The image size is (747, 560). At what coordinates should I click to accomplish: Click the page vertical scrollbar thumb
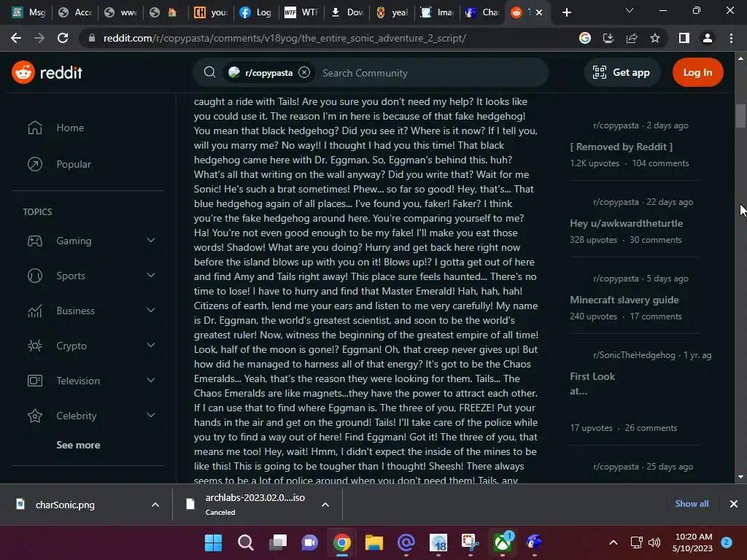click(x=740, y=116)
